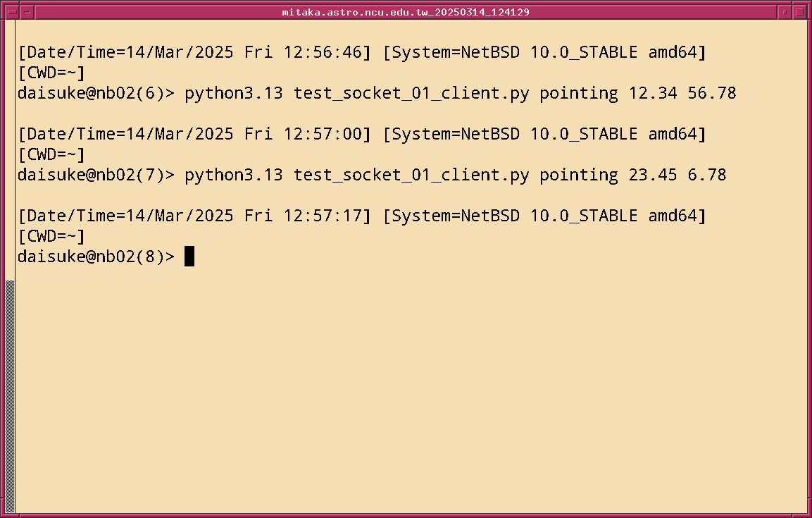
Task: Click the arguments 12.34 56.78 in command
Action: 682,93
